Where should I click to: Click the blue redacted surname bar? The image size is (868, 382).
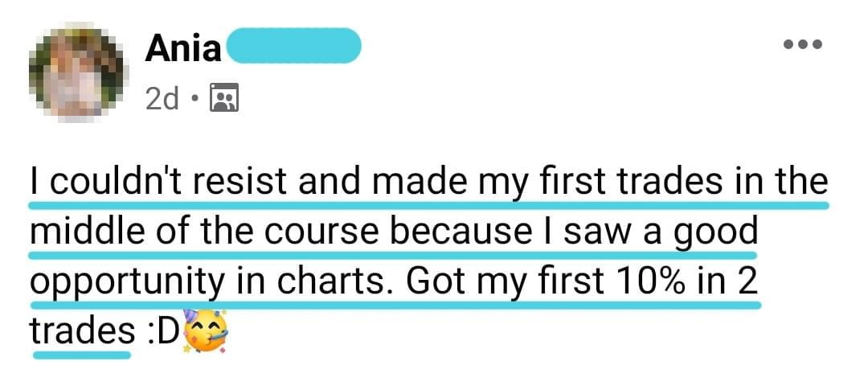click(x=294, y=45)
